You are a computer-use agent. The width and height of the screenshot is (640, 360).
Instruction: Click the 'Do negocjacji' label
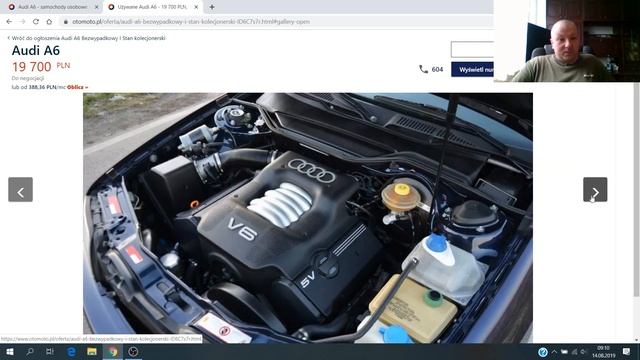coord(28,78)
